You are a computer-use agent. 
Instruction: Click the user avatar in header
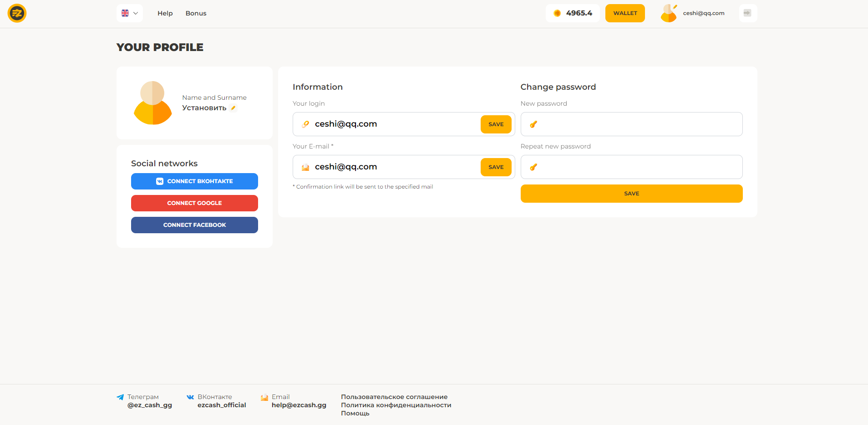[669, 13]
